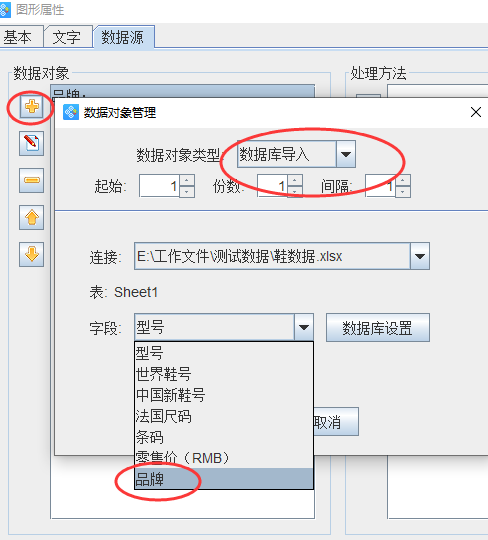Expand the 数据库导入 type dropdown arrow
This screenshot has width=488, height=540.
pyautogui.click(x=346, y=154)
